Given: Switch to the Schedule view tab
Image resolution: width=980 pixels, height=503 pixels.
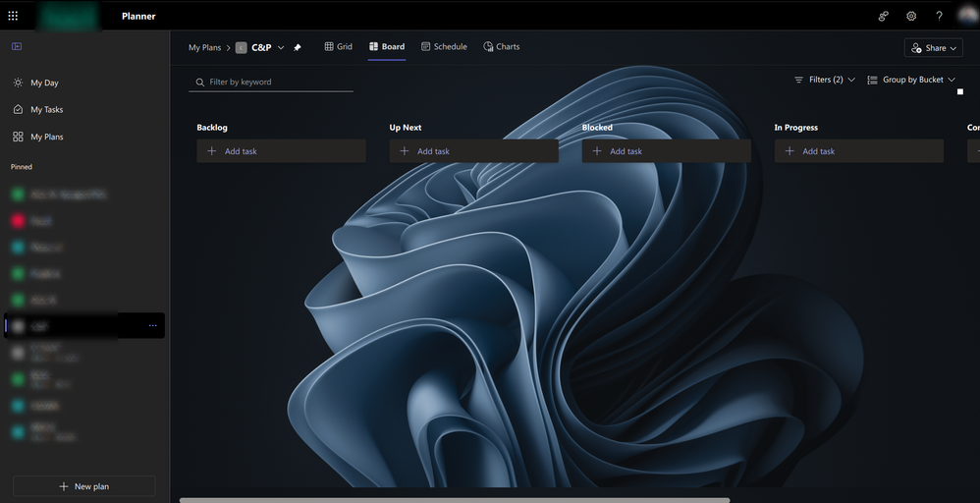Looking at the screenshot, I should [444, 46].
